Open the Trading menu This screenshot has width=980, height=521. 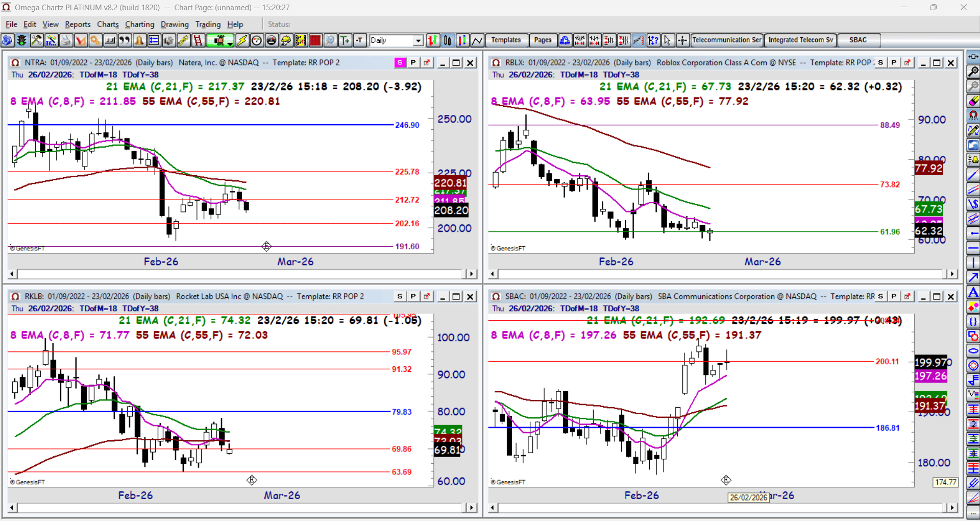click(x=208, y=24)
